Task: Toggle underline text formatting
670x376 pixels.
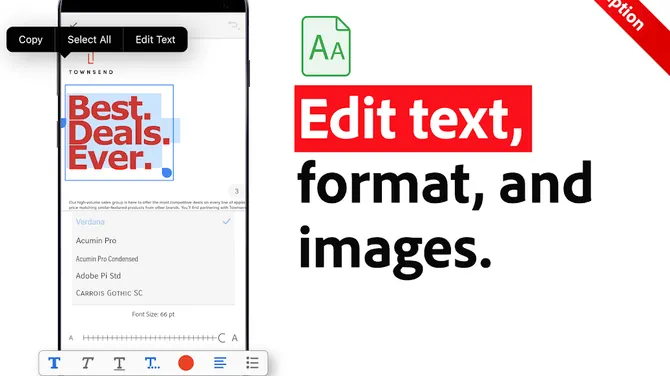Action: coord(119,363)
